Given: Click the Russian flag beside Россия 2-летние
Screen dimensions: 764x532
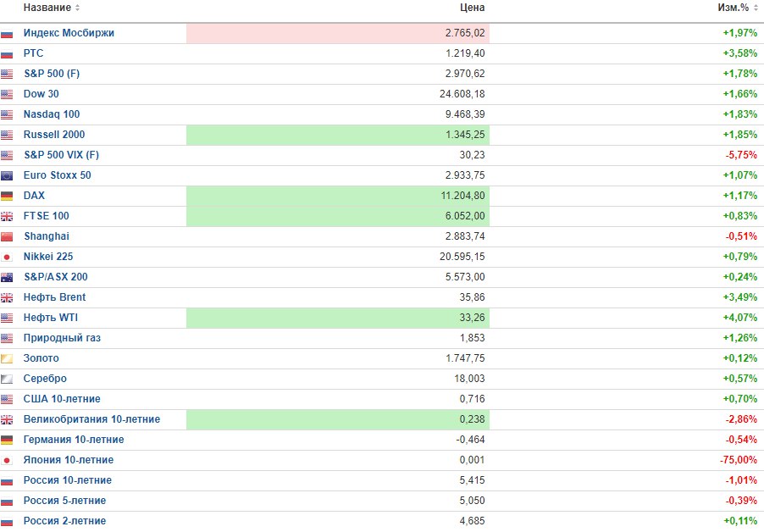Looking at the screenshot, I should [x=7, y=521].
